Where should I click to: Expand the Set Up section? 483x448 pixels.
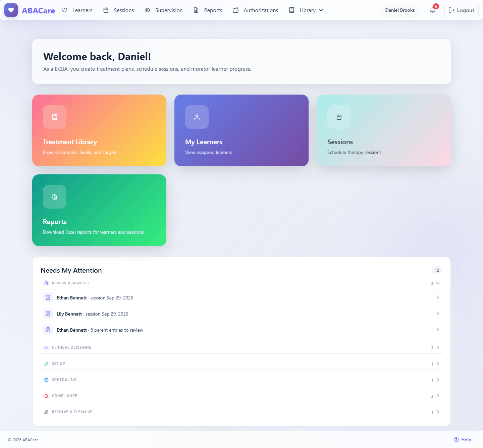(241, 363)
